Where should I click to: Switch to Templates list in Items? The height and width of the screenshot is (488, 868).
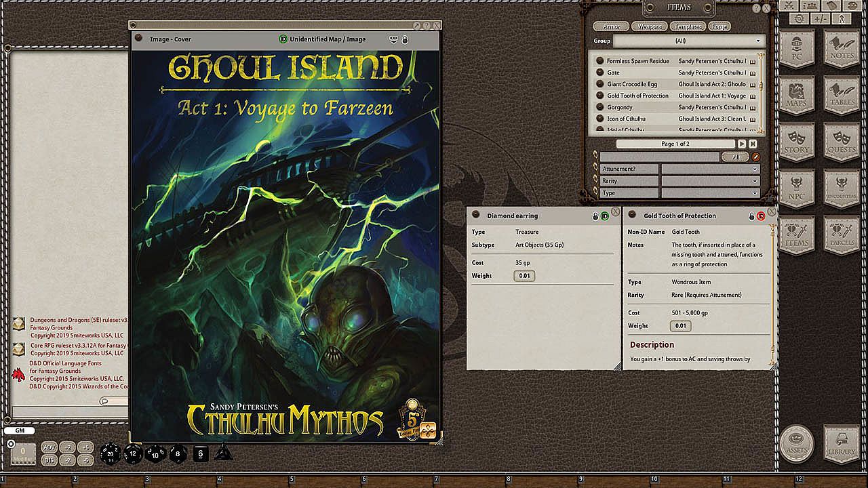[688, 27]
